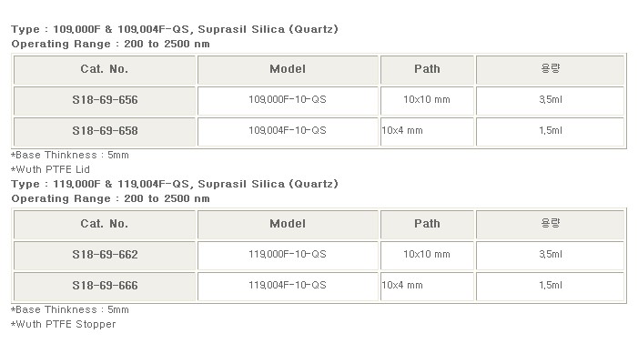
Task: Click 1,5ml volume for 119,004F-10-QS
Action: [x=551, y=286]
